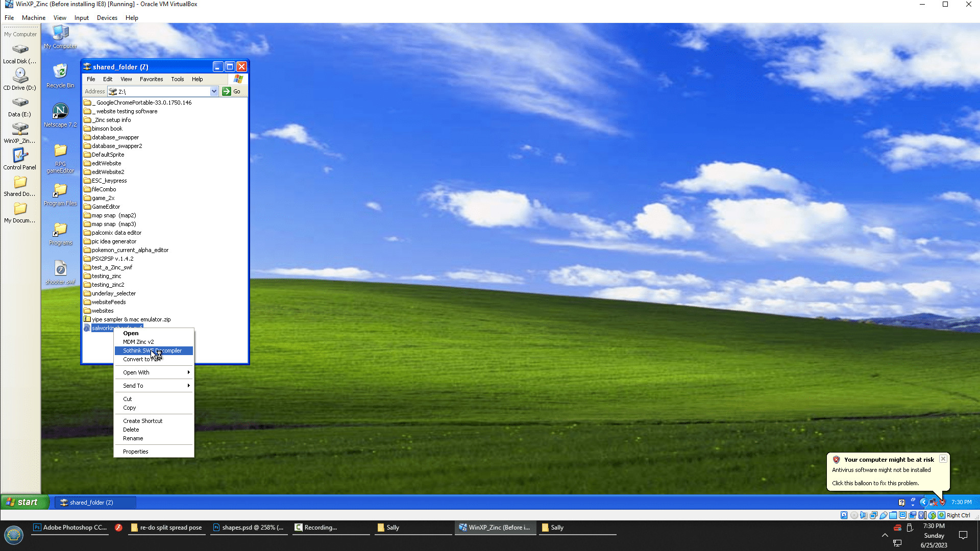Choose Sothink SWF Decompiler menu entry
The image size is (980, 551).
(153, 350)
